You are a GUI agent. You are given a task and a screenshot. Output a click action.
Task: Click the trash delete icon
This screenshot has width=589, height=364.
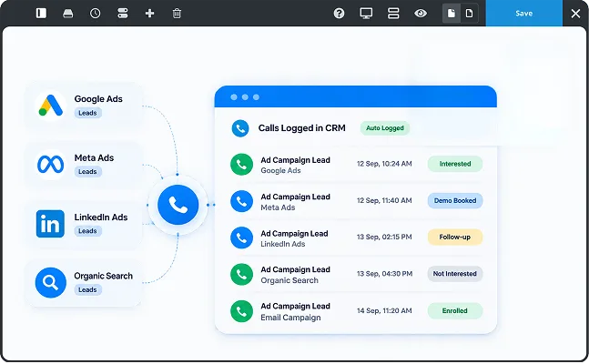click(177, 13)
